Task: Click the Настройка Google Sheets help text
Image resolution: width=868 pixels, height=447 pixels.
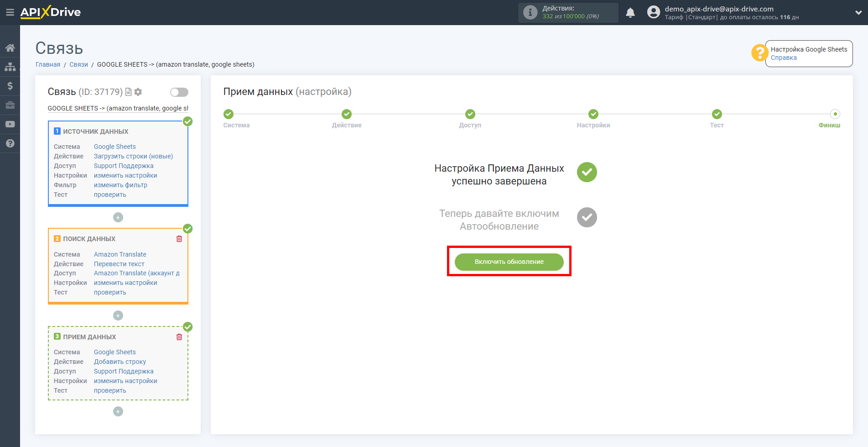Action: click(x=809, y=49)
